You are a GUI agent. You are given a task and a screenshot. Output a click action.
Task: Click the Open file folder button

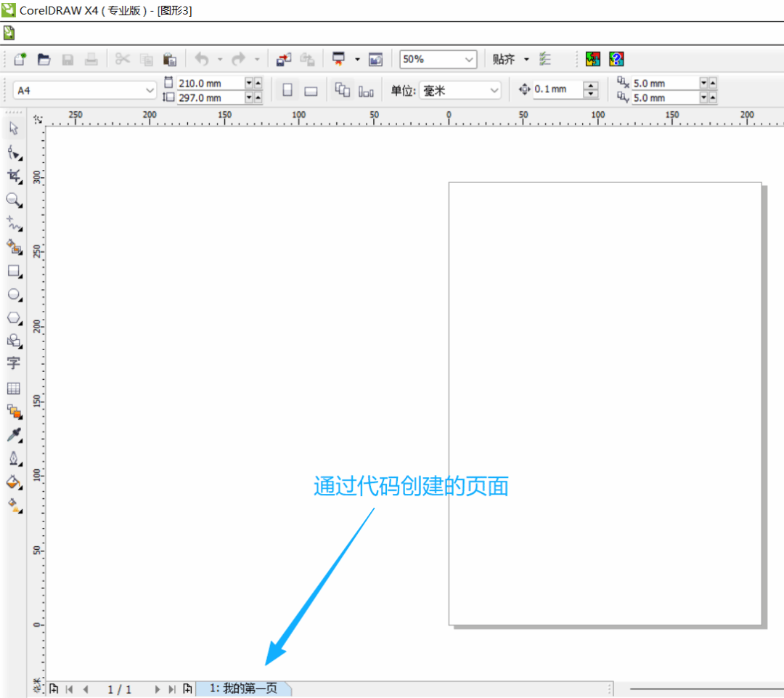pos(44,60)
